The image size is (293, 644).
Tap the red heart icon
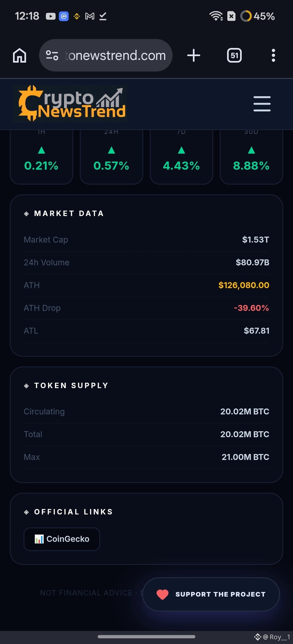point(163,594)
